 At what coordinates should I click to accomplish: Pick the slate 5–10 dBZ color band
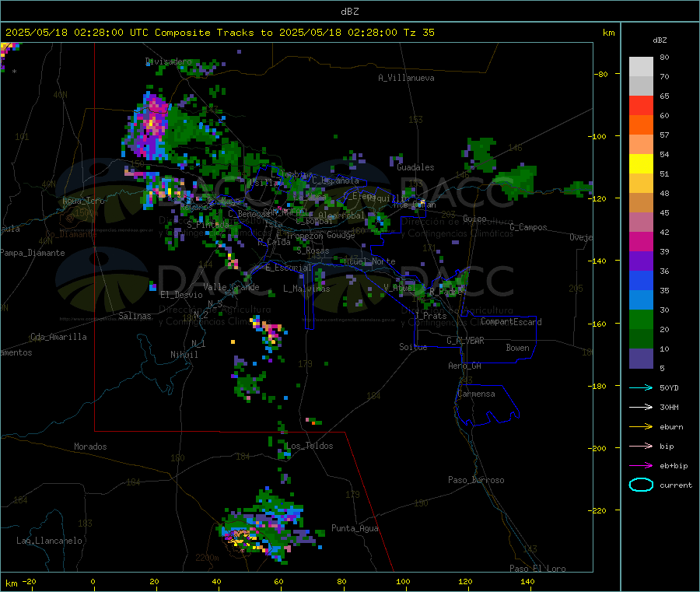pyautogui.click(x=641, y=359)
